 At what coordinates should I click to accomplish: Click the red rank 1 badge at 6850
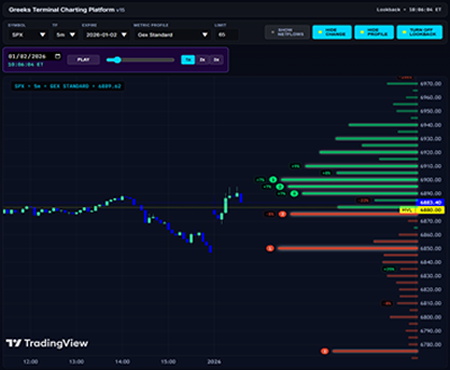point(270,248)
